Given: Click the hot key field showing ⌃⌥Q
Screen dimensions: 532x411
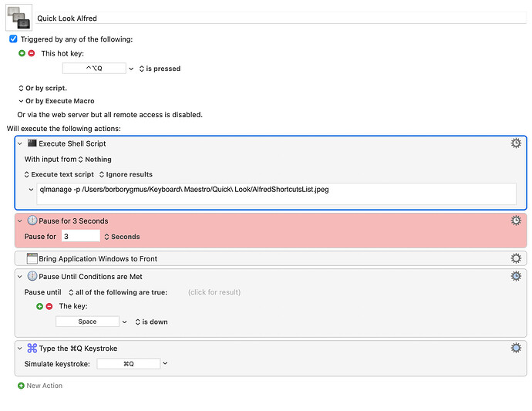Looking at the screenshot, I should tap(94, 68).
